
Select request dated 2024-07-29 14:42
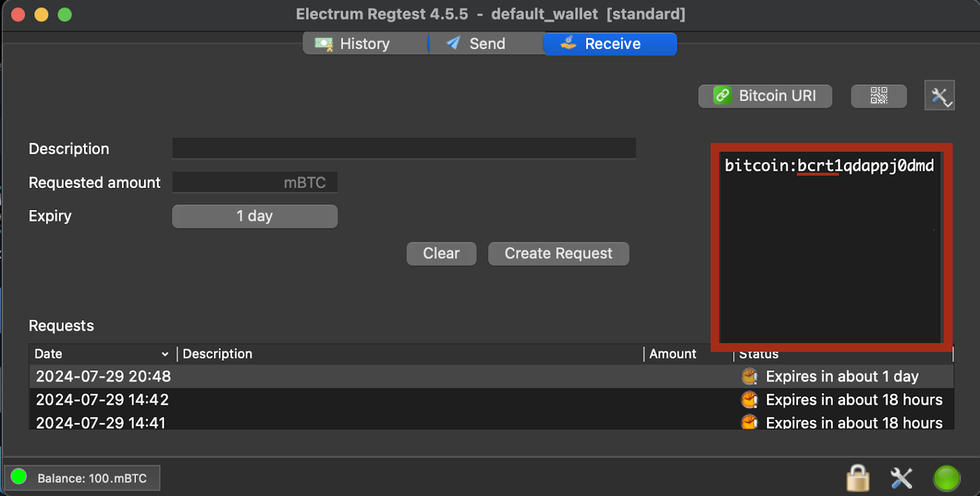[x=491, y=400]
